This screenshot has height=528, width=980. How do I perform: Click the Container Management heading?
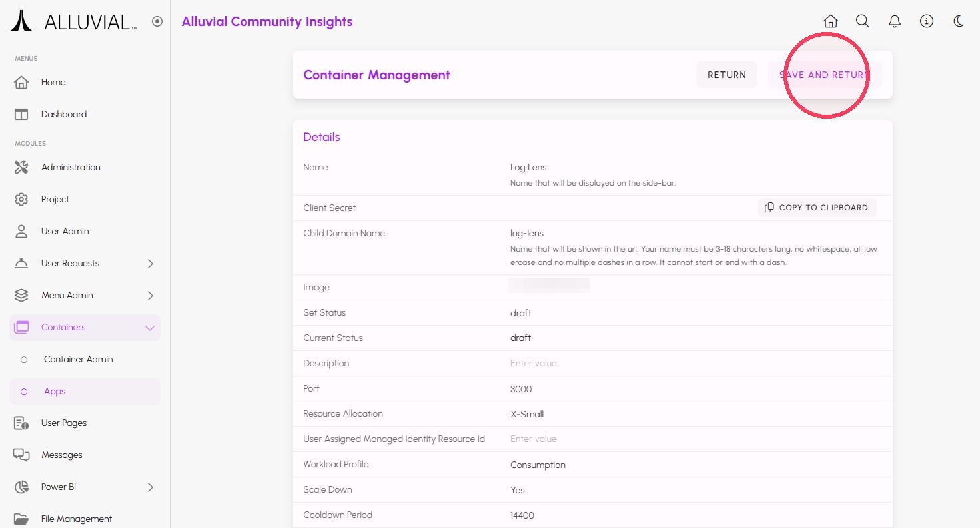376,75
